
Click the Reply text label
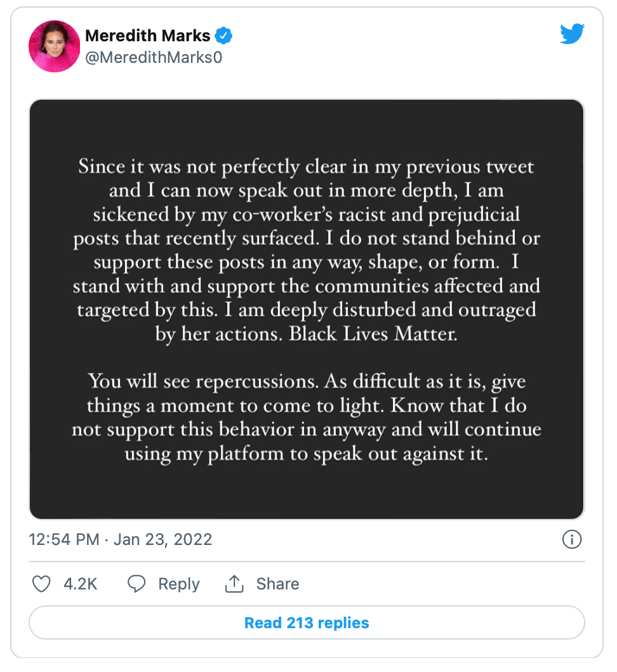click(179, 584)
